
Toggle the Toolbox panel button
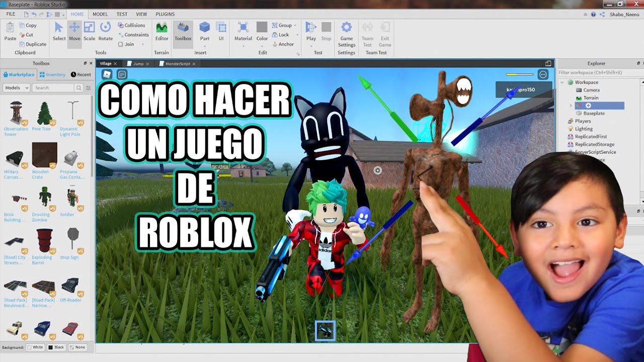pyautogui.click(x=183, y=31)
